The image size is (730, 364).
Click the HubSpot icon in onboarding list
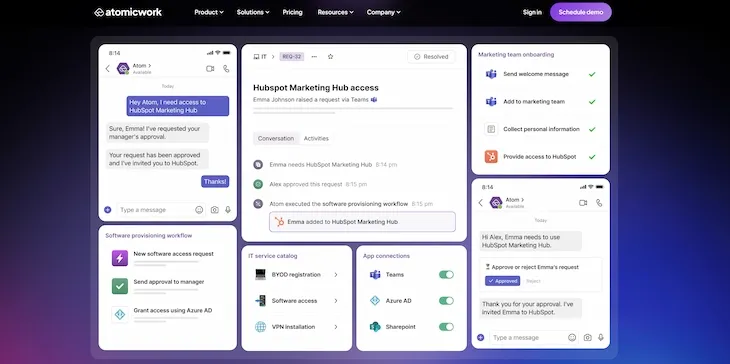[x=491, y=157]
